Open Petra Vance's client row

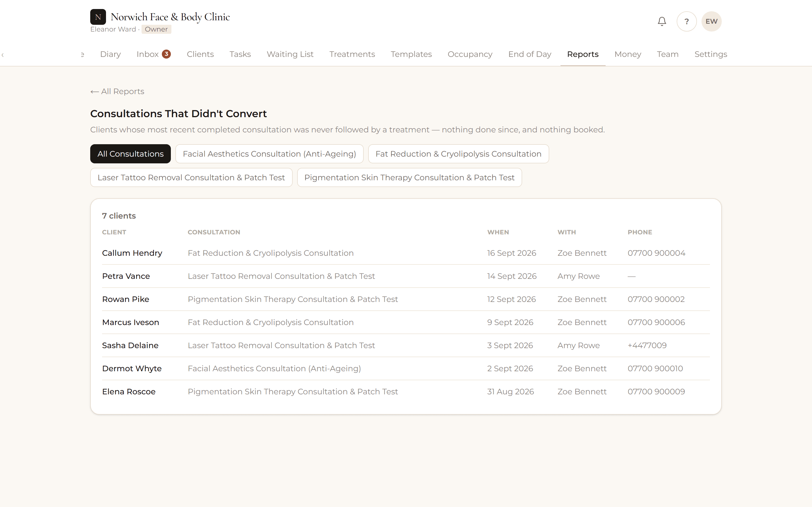tap(406, 276)
